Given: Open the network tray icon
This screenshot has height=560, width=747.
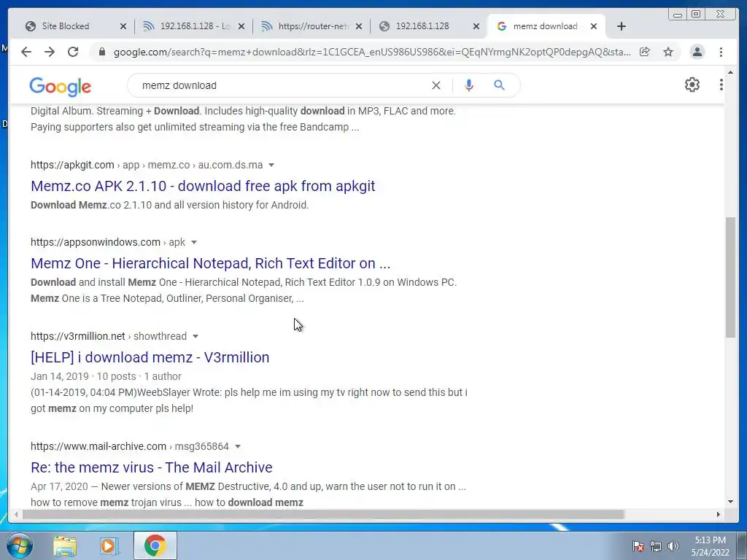Looking at the screenshot, I should [x=656, y=546].
